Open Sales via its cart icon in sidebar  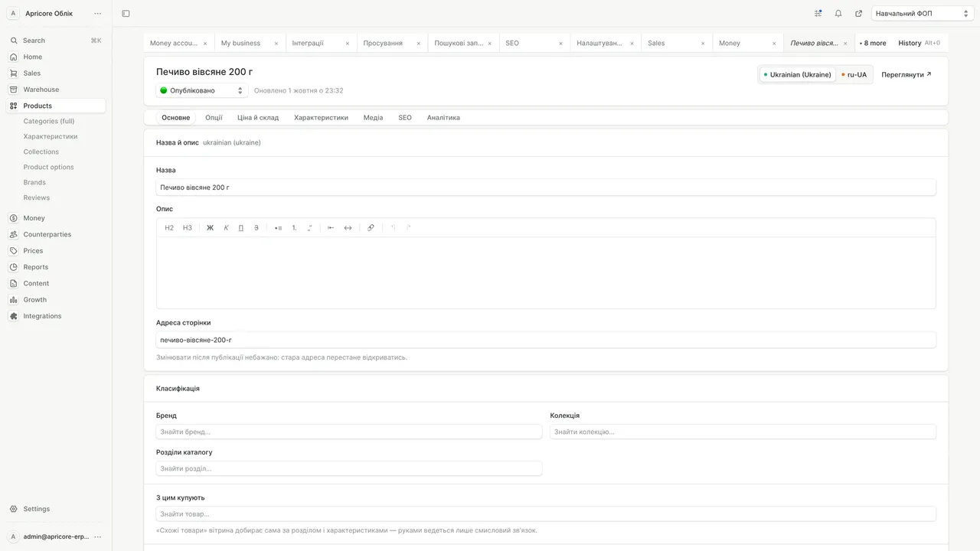[14, 73]
